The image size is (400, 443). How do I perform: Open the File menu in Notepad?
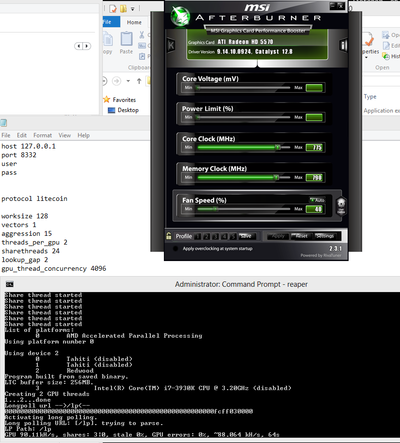pyautogui.click(x=6, y=135)
